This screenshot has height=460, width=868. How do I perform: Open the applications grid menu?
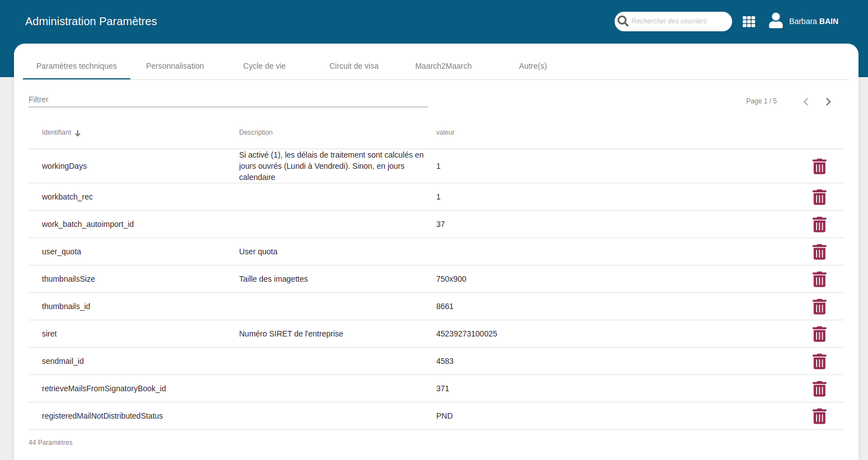tap(748, 22)
